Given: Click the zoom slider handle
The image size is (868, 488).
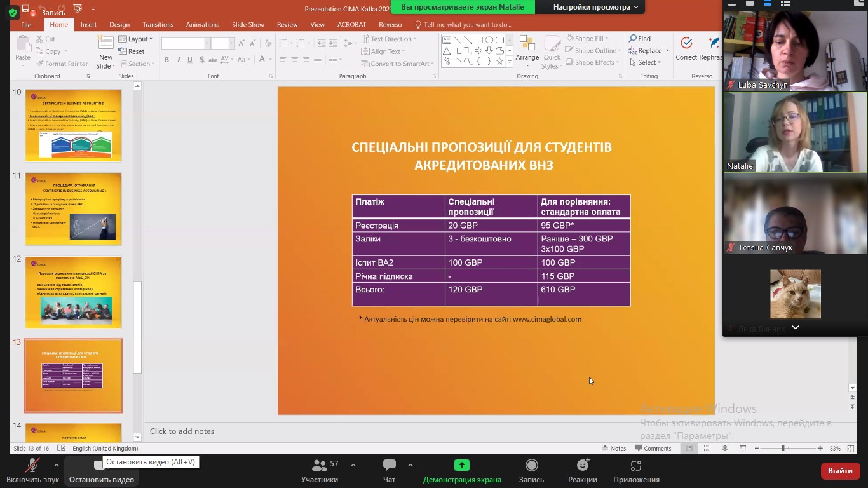Looking at the screenshot, I should [783, 448].
